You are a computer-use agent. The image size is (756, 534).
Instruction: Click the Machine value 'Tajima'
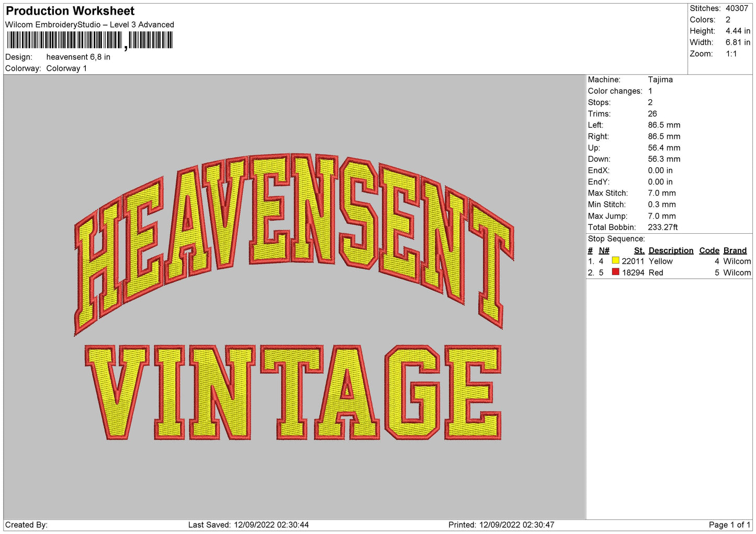coord(660,79)
